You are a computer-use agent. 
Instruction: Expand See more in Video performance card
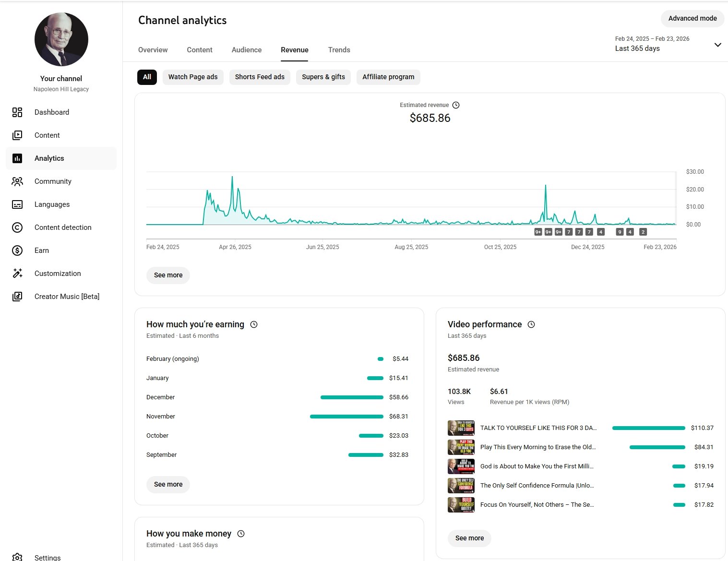point(469,538)
